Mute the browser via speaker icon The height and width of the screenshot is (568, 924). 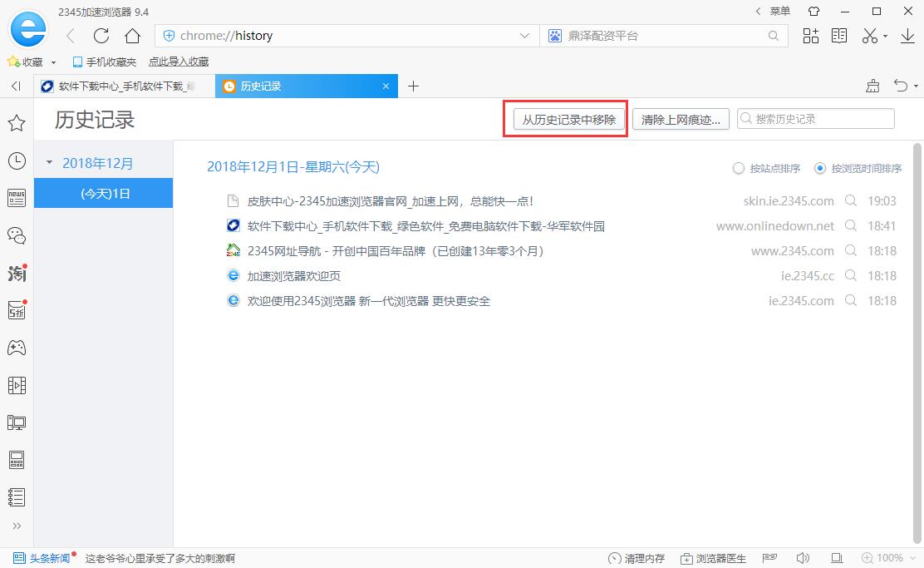pyautogui.click(x=803, y=558)
